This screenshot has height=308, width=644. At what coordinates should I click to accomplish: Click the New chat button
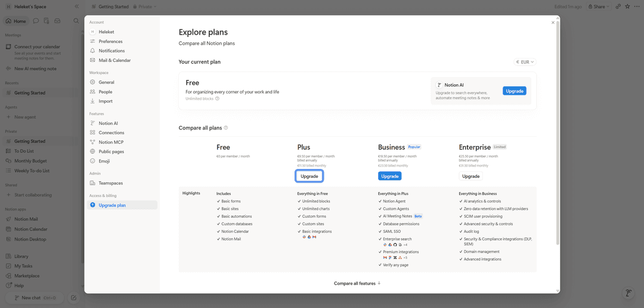[x=35, y=298]
